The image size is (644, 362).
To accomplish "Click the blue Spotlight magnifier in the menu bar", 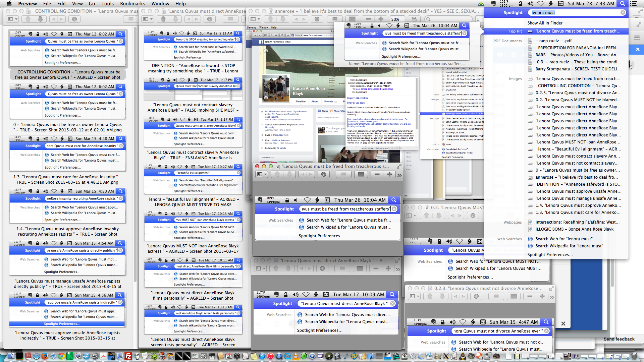I will tap(623, 4).
